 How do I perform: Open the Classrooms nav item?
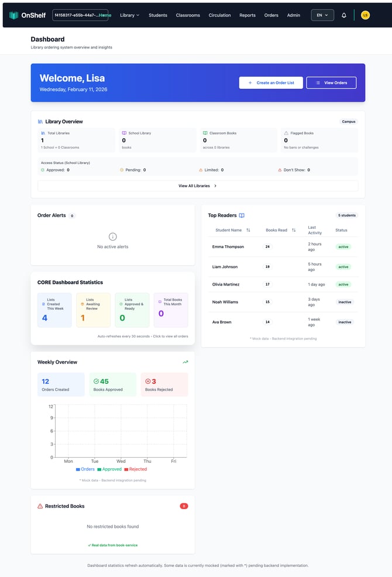(x=188, y=15)
